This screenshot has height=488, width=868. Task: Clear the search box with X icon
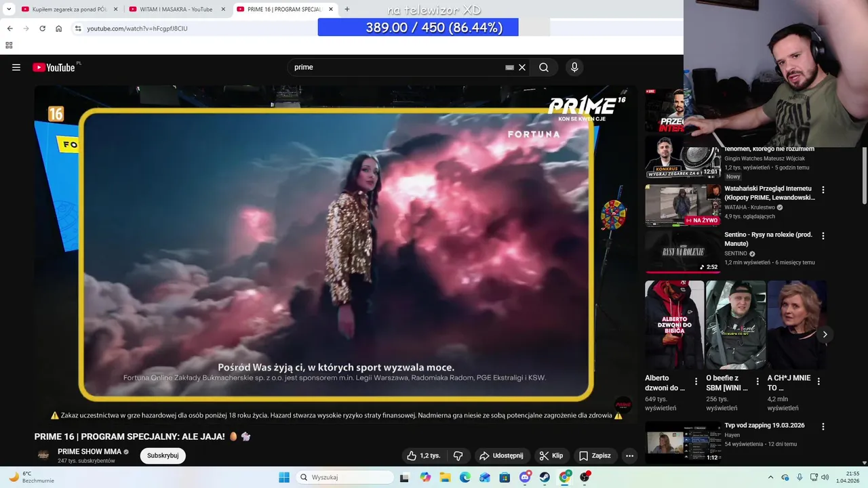tap(522, 67)
